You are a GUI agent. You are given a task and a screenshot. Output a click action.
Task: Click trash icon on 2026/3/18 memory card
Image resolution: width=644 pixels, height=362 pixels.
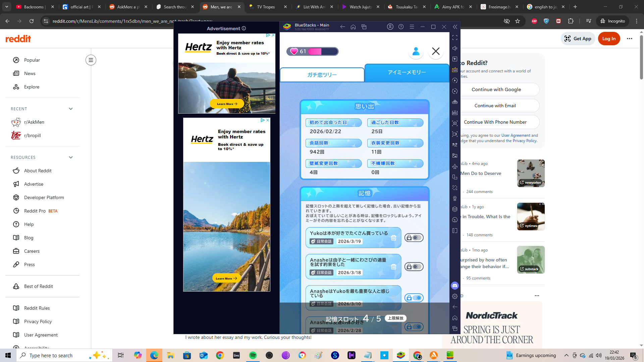pos(393,267)
